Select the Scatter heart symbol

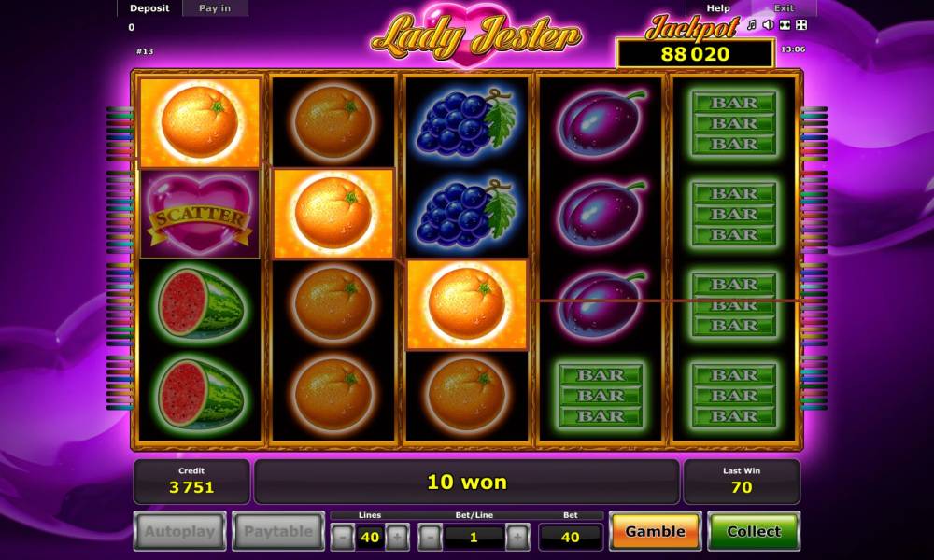[x=200, y=214]
